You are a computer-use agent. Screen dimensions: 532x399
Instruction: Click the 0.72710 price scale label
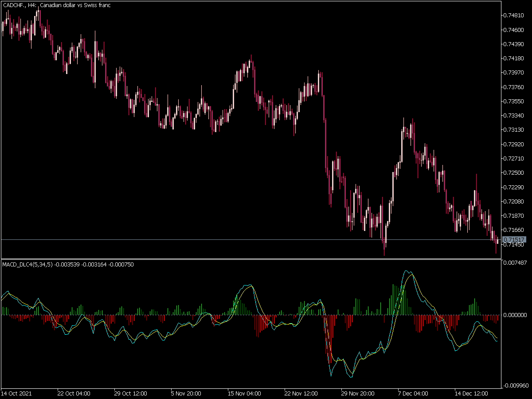(x=515, y=158)
